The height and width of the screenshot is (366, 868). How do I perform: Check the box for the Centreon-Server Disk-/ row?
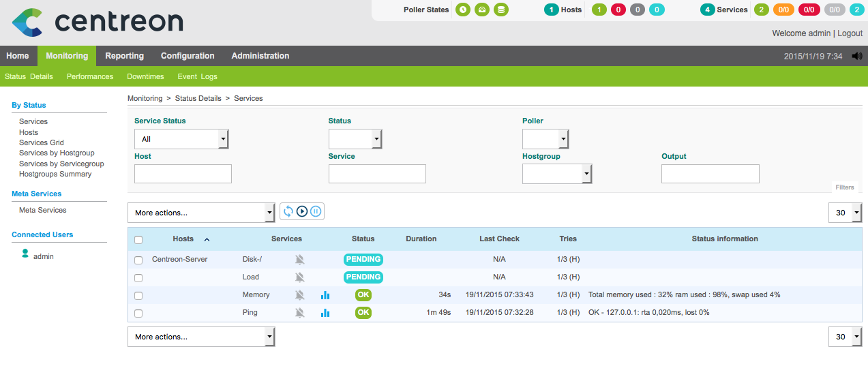click(x=138, y=260)
